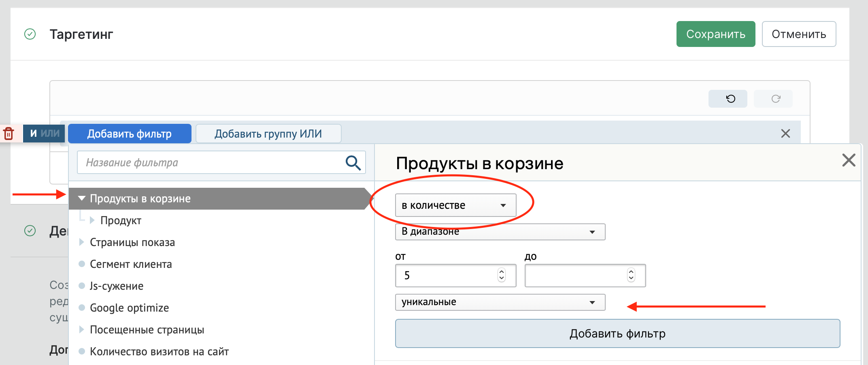
Task: Click the до field stepper arrows
Action: coord(631,275)
